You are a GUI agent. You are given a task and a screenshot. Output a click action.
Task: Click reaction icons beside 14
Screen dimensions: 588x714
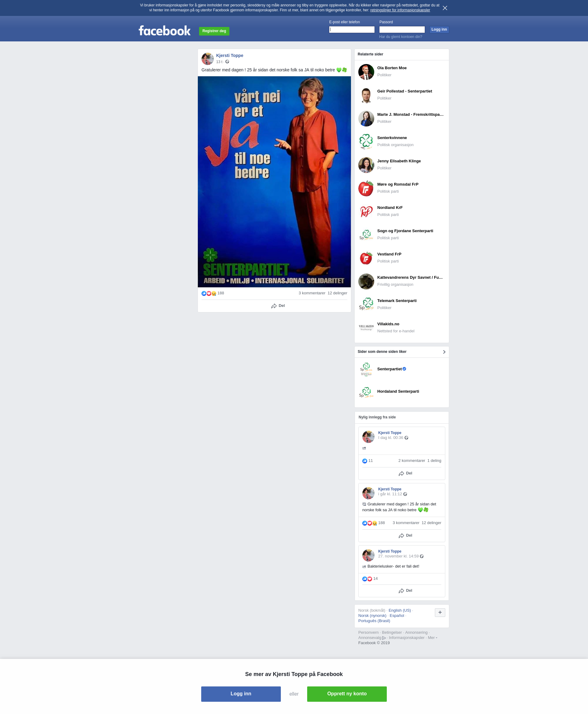(x=367, y=579)
